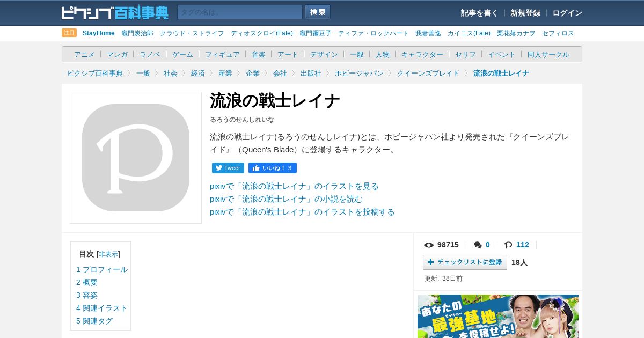
Task: Click the comment bubble icon
Action: 478,245
